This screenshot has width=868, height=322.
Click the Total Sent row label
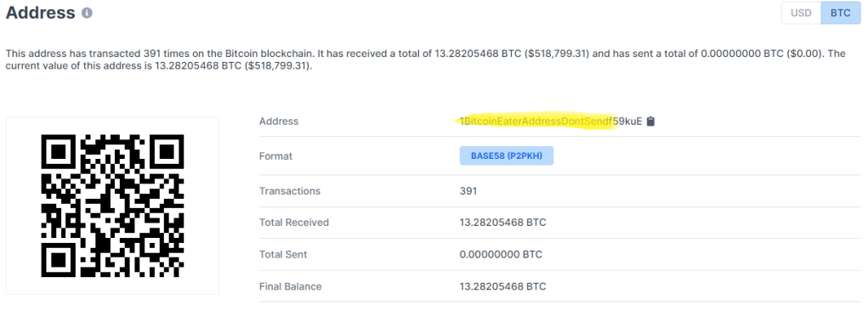(x=283, y=255)
